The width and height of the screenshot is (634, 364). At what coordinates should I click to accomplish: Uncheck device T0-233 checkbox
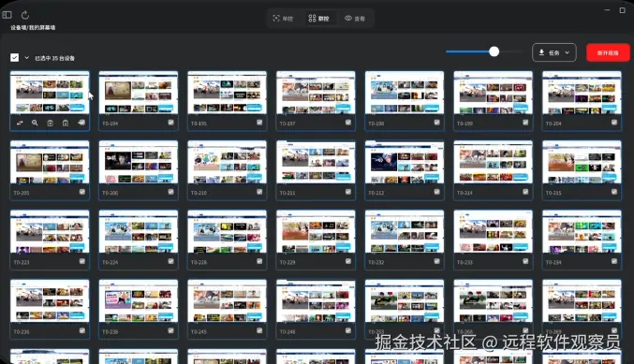525,261
